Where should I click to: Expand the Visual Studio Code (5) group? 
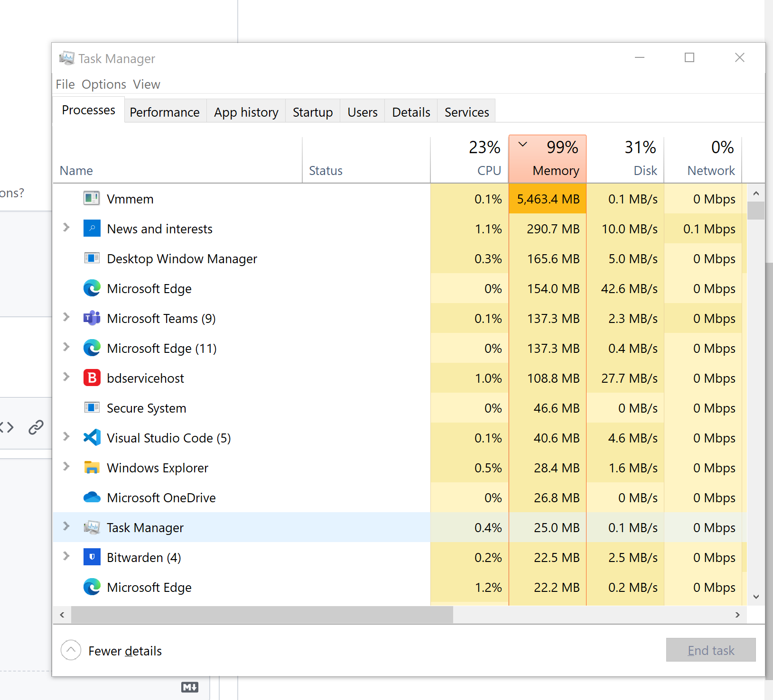(x=66, y=437)
